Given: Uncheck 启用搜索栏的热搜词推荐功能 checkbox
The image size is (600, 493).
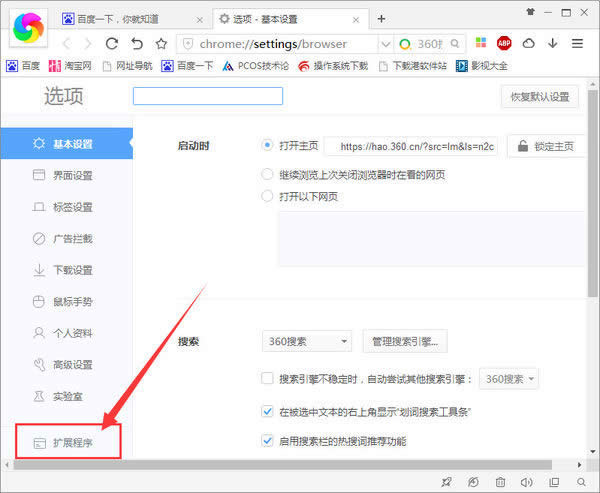Looking at the screenshot, I should [267, 441].
